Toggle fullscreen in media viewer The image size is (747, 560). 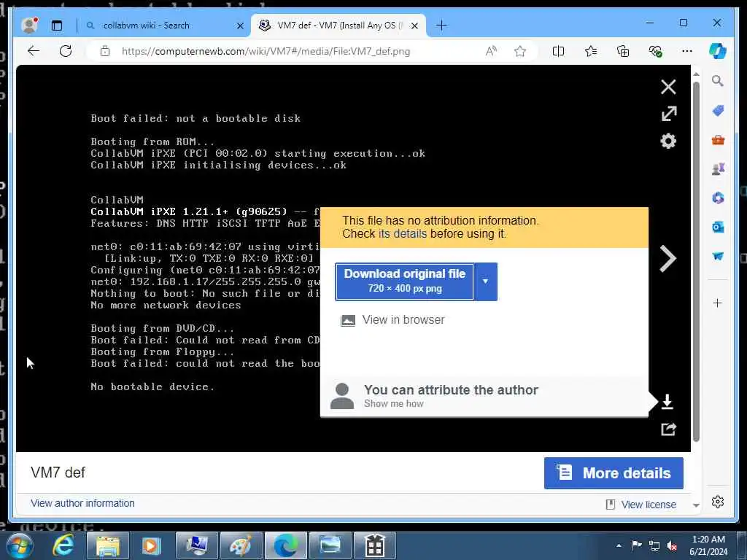tap(669, 113)
